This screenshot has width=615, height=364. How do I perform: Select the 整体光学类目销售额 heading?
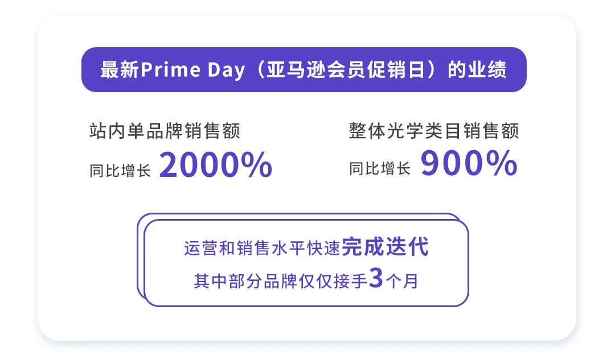(x=434, y=131)
